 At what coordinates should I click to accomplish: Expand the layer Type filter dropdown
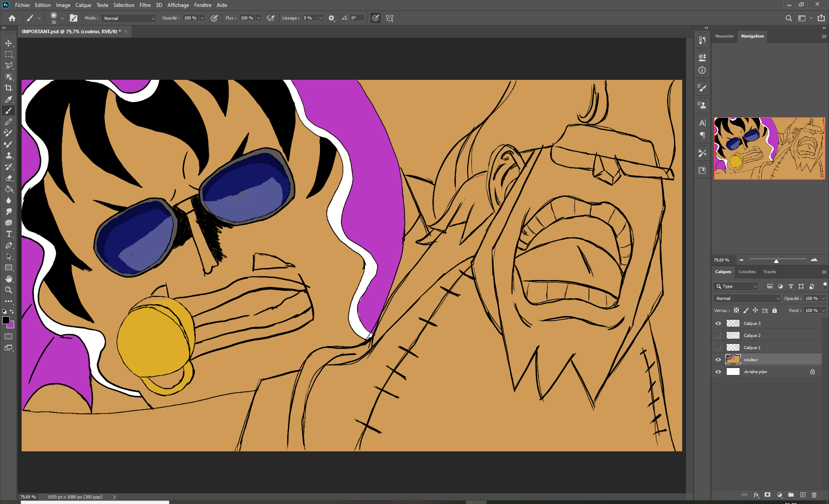coord(737,286)
